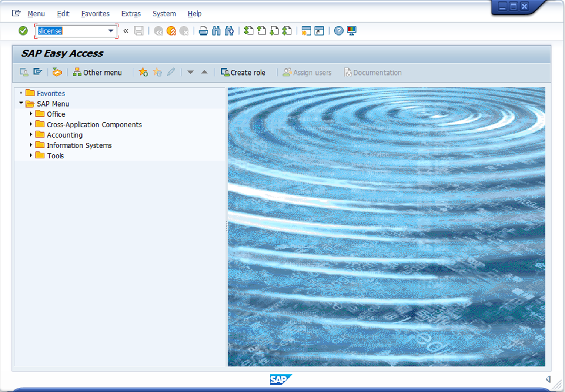
Task: Move favorite up with the up triangle
Action: 204,72
